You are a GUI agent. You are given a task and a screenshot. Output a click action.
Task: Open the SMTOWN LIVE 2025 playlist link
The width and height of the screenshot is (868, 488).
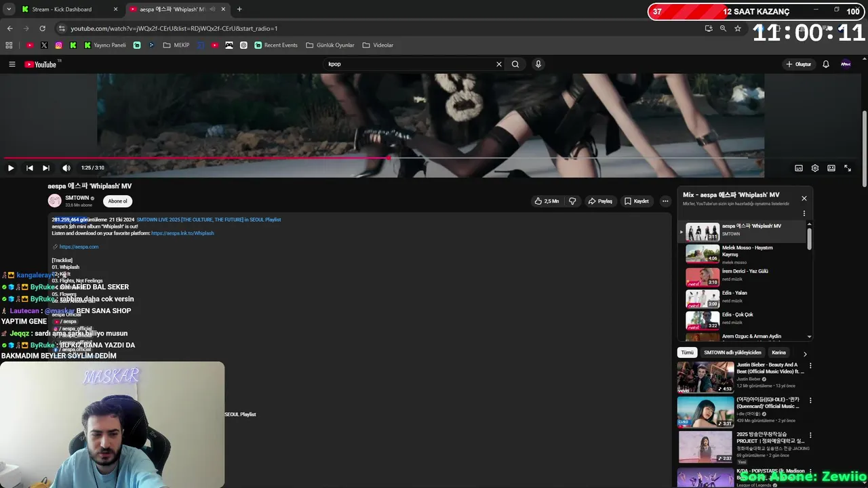pyautogui.click(x=209, y=220)
